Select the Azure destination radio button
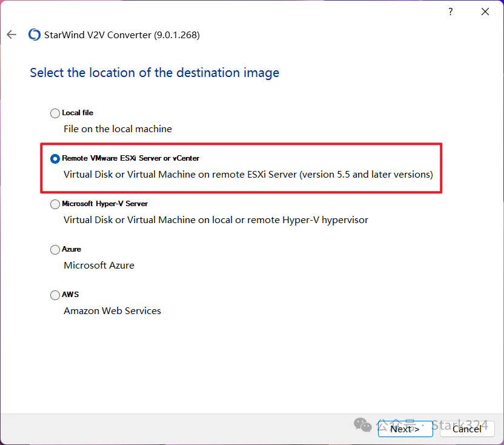The height and width of the screenshot is (445, 504). coord(55,250)
